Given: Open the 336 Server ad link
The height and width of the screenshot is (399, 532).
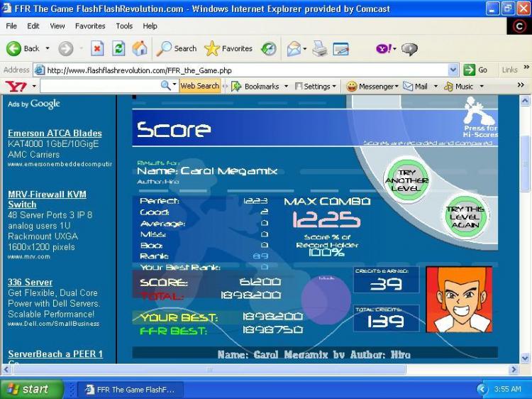Looking at the screenshot, I should [31, 282].
